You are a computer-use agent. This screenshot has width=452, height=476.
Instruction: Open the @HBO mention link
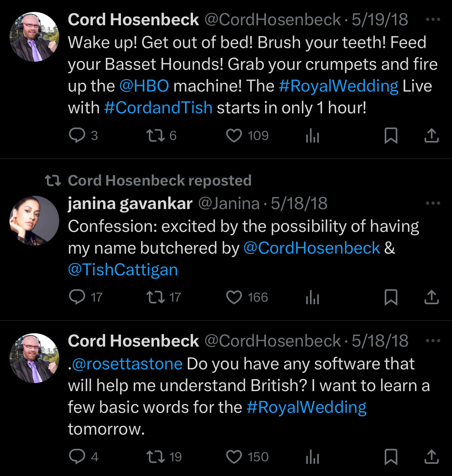tap(144, 86)
